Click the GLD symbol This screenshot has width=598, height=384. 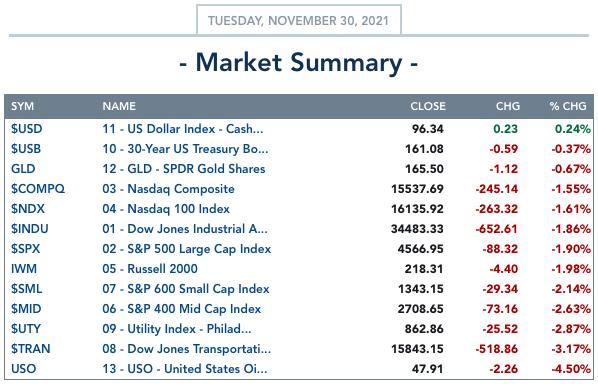point(23,169)
